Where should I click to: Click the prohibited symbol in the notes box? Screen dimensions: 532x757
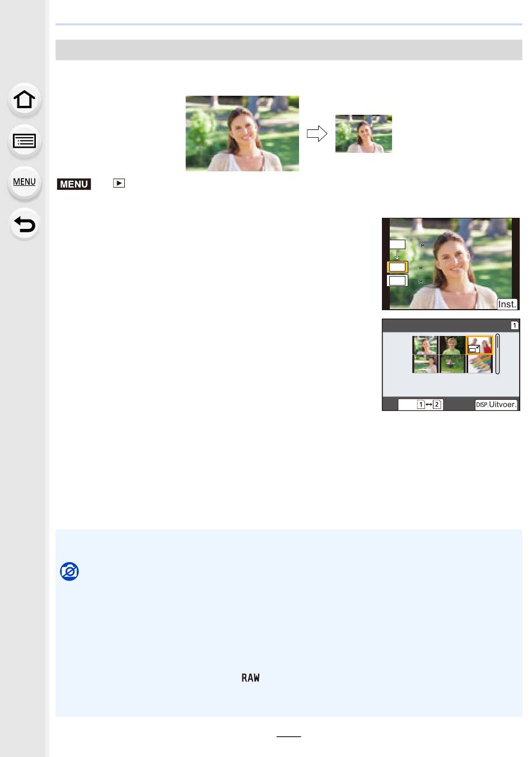(x=69, y=572)
